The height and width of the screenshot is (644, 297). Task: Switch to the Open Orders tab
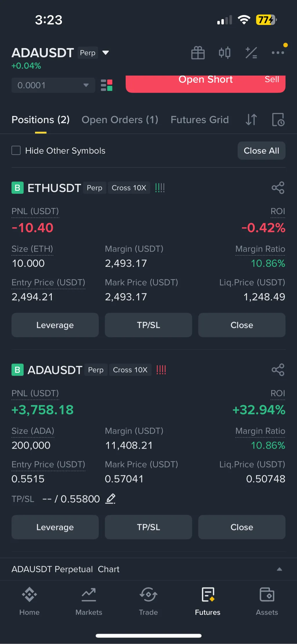tap(120, 120)
